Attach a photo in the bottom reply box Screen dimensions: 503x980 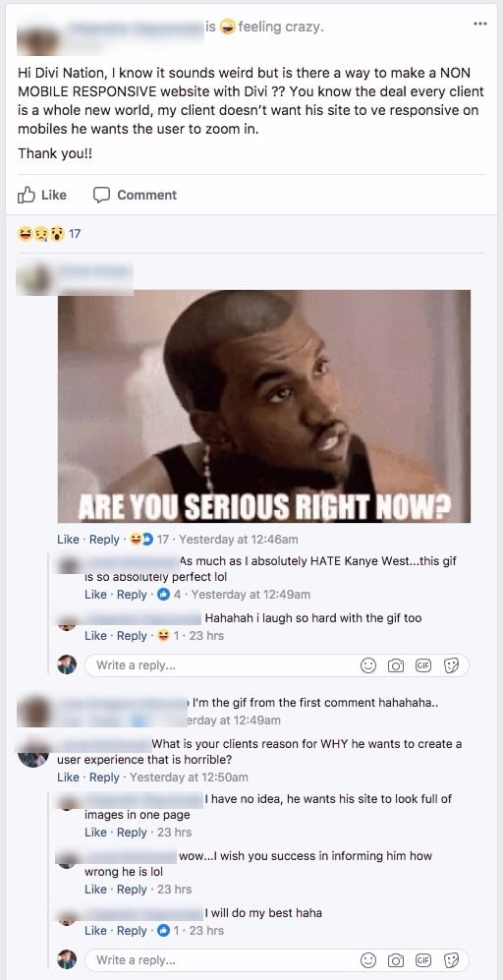[x=396, y=960]
